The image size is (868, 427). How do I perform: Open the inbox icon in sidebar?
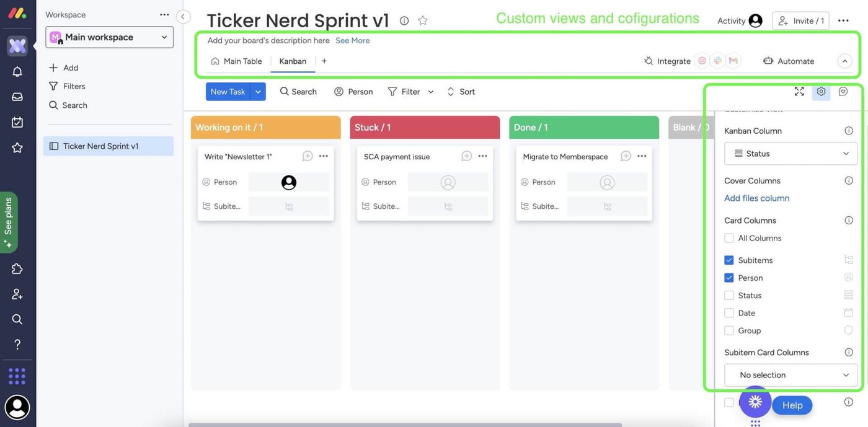click(x=17, y=97)
